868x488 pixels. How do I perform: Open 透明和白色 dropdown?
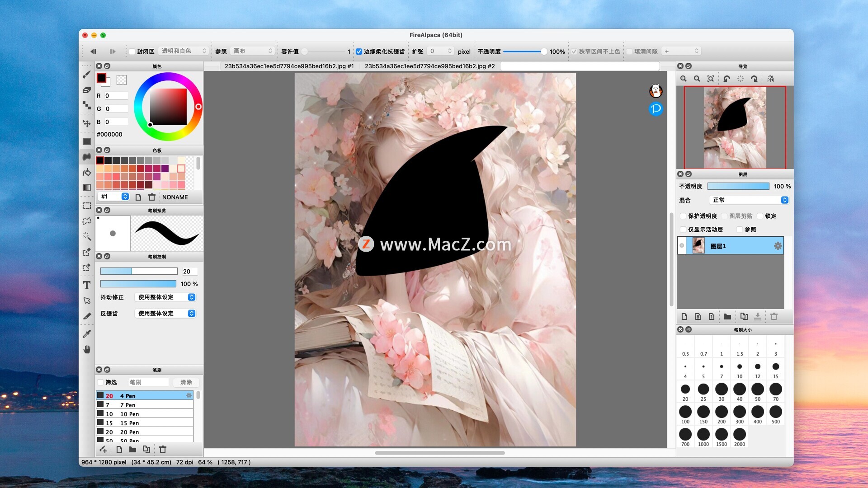coord(183,51)
